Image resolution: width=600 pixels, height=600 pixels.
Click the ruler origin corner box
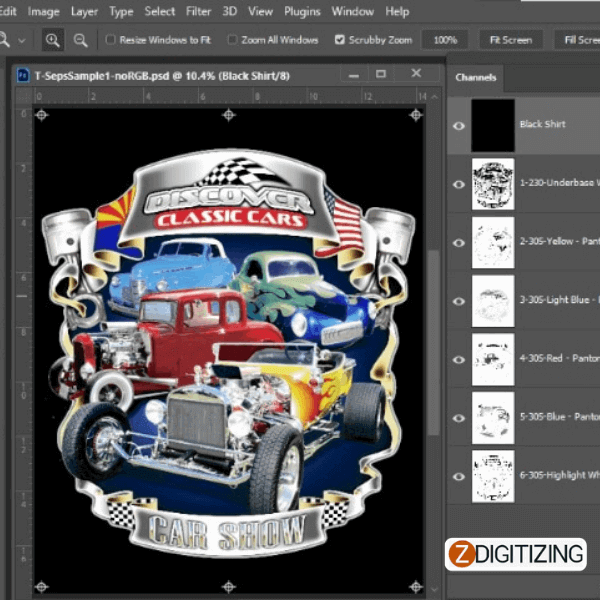(24, 96)
